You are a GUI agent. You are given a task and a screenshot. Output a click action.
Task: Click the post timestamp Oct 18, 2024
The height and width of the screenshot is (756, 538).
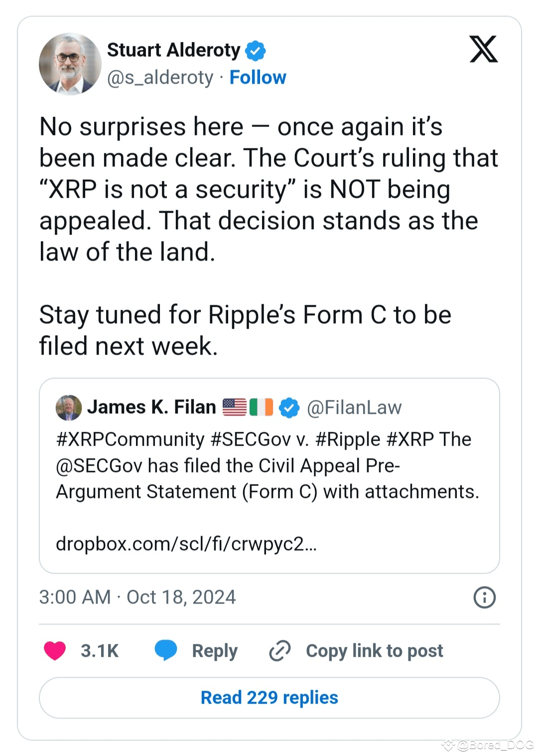click(x=137, y=597)
